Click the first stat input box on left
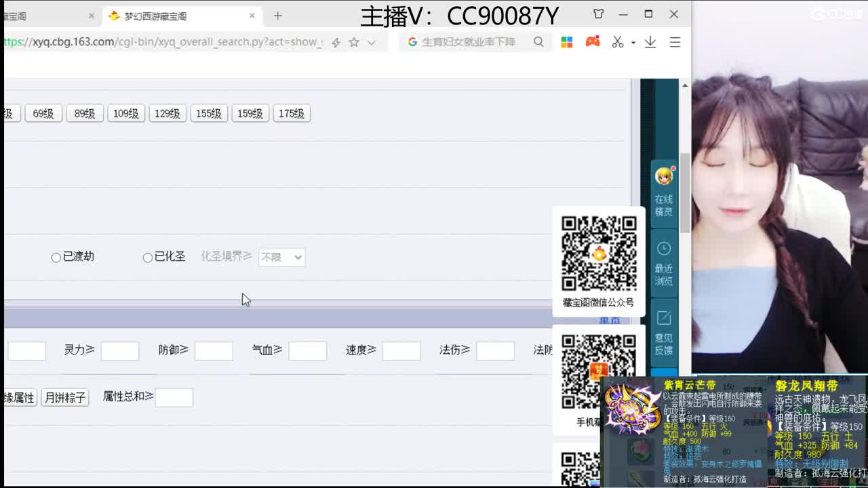 tap(26, 350)
